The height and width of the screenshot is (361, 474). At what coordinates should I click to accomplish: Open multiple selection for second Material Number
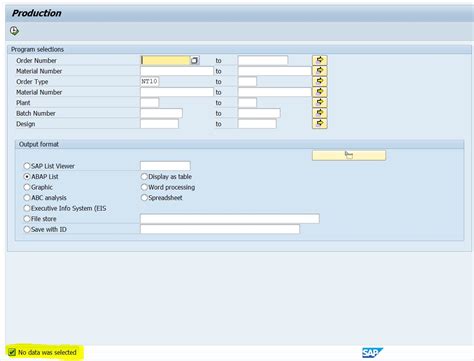(x=320, y=92)
